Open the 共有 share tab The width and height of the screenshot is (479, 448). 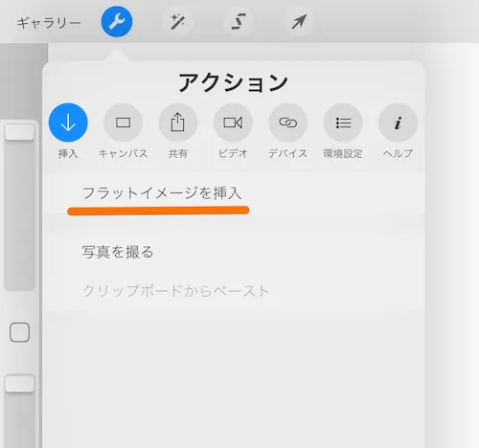pos(178,131)
